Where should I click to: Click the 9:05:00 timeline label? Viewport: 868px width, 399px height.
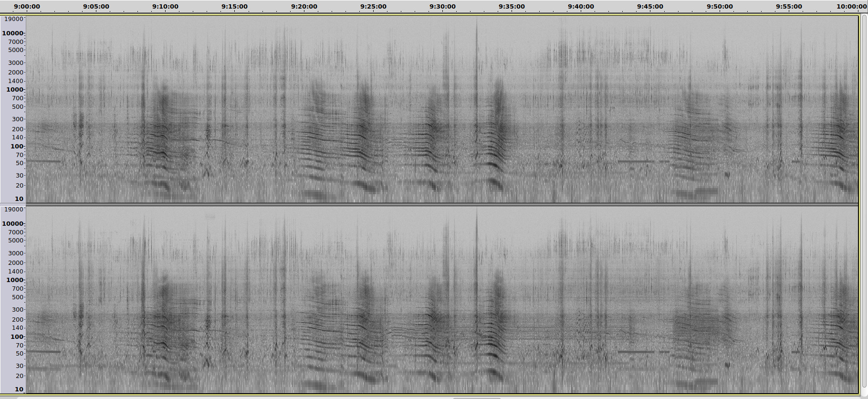[x=96, y=7]
